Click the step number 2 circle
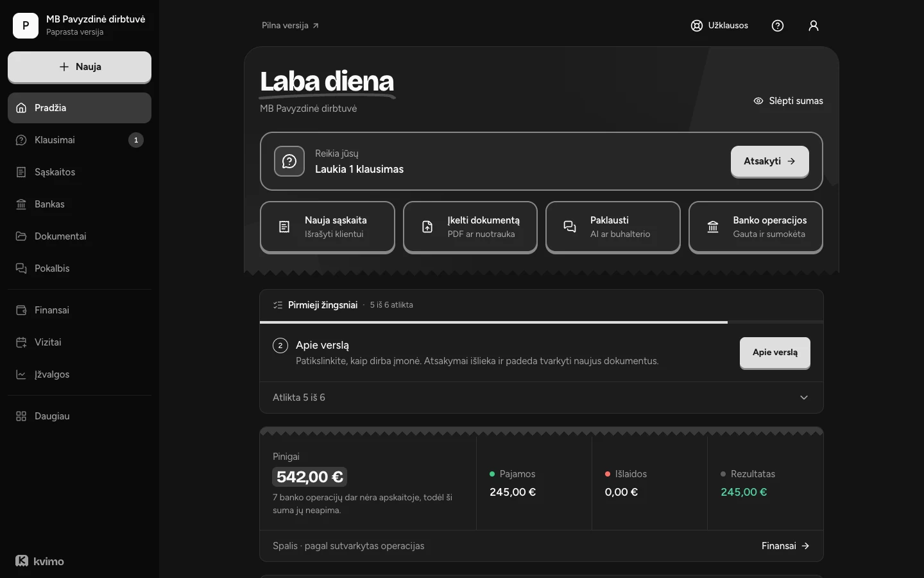Viewport: 924px width, 578px height. click(280, 346)
